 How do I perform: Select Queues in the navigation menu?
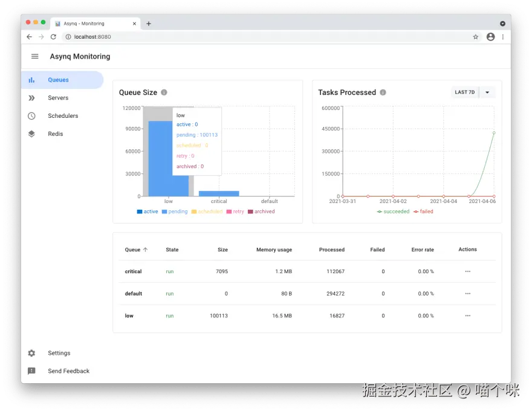tap(58, 79)
